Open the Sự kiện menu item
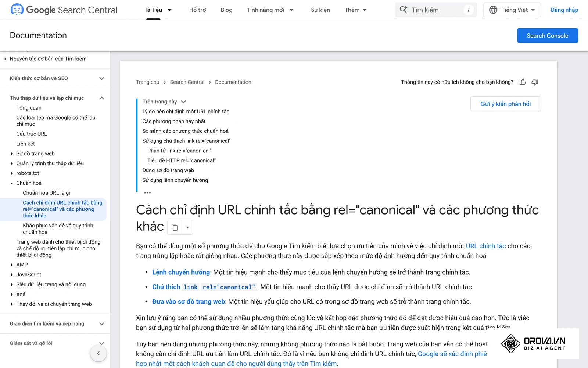The image size is (588, 368). click(320, 10)
